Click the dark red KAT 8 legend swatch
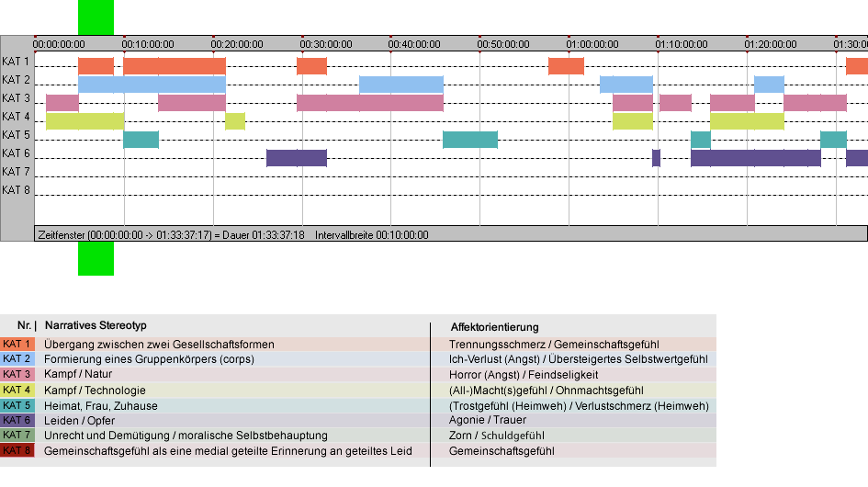The image size is (868, 487). pyautogui.click(x=17, y=450)
